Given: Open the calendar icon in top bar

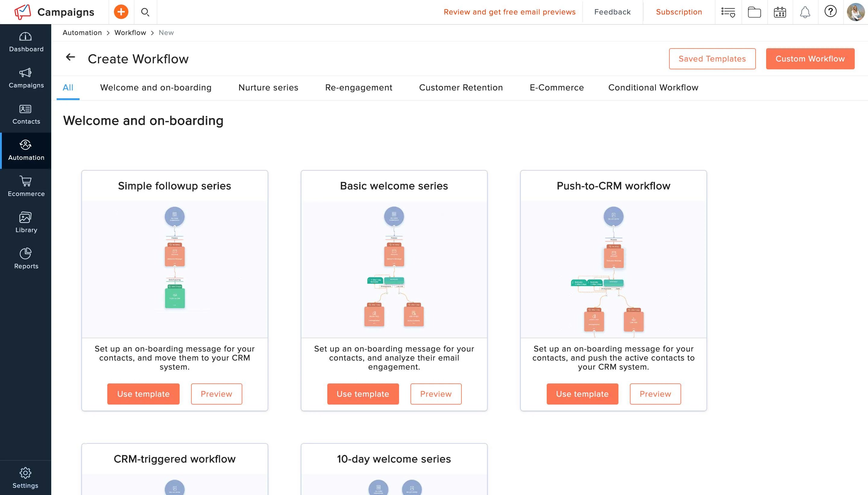Looking at the screenshot, I should coord(779,12).
